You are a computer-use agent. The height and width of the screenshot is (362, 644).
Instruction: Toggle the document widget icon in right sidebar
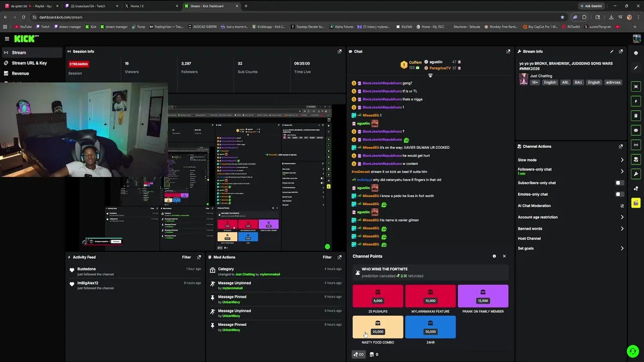pos(636,116)
